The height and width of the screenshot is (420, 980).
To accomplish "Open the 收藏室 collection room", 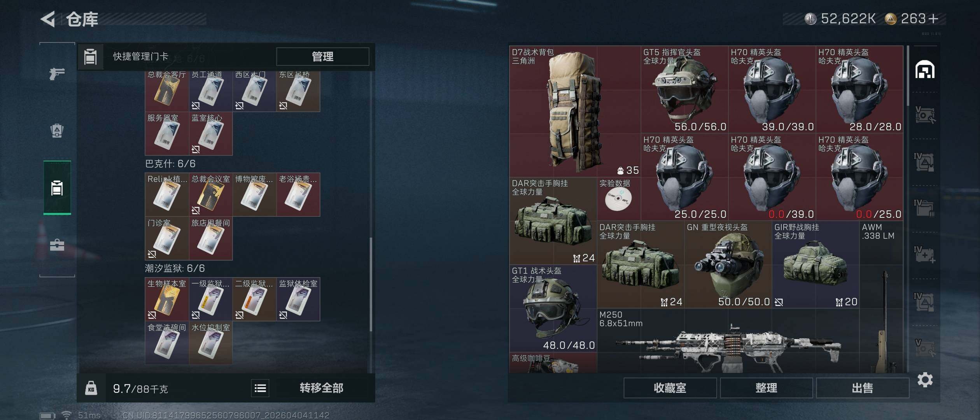I will pos(670,388).
